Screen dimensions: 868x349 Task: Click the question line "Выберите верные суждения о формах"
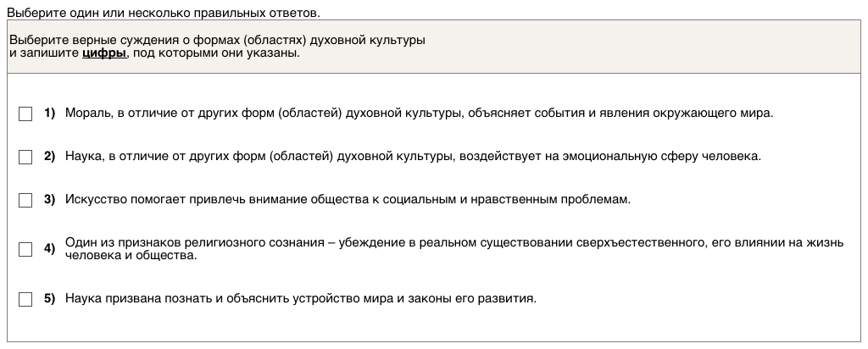217,40
